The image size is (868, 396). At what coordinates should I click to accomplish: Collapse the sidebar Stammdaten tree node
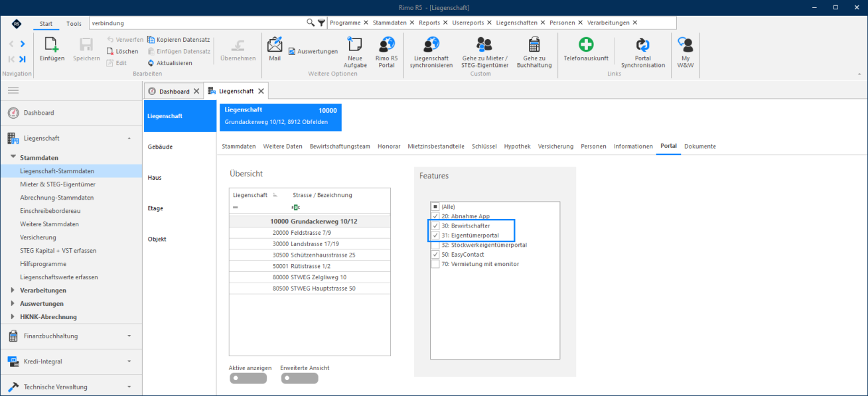pyautogui.click(x=13, y=158)
